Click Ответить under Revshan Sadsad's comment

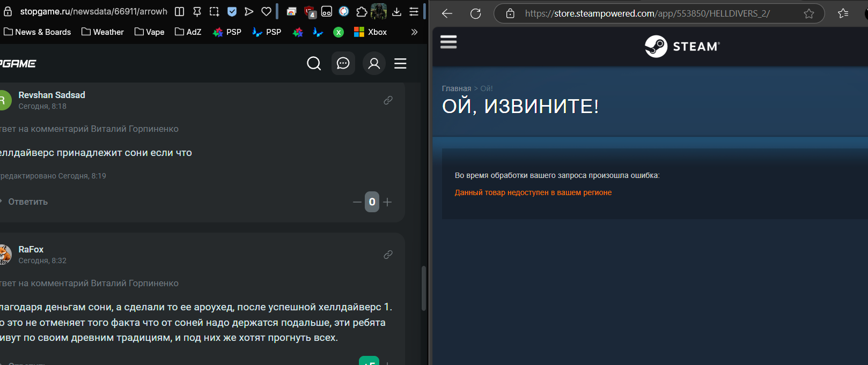coord(28,202)
